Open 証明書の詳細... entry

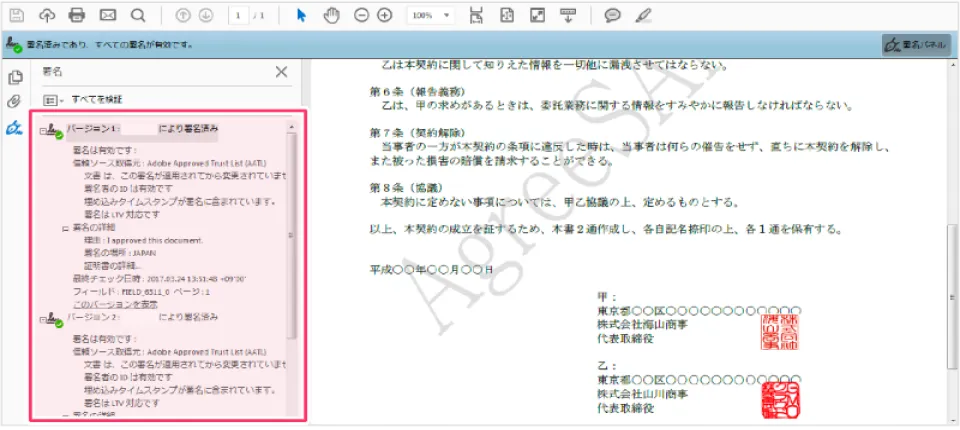coord(113,265)
